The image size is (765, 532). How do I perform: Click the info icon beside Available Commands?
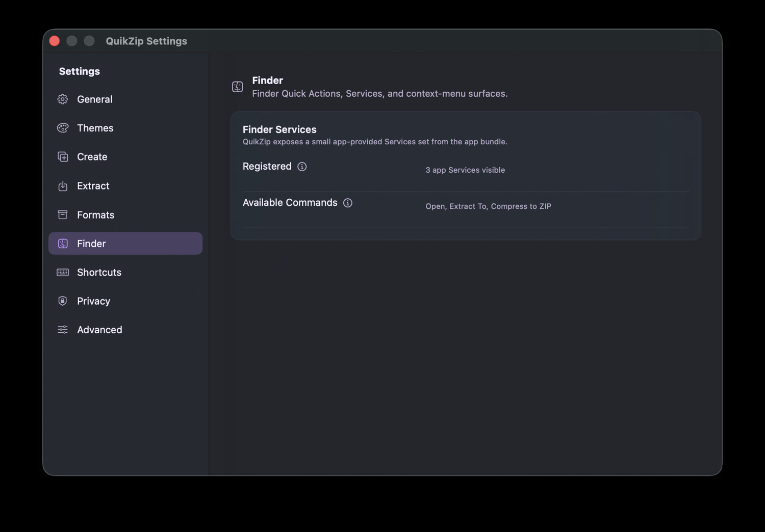click(x=348, y=203)
